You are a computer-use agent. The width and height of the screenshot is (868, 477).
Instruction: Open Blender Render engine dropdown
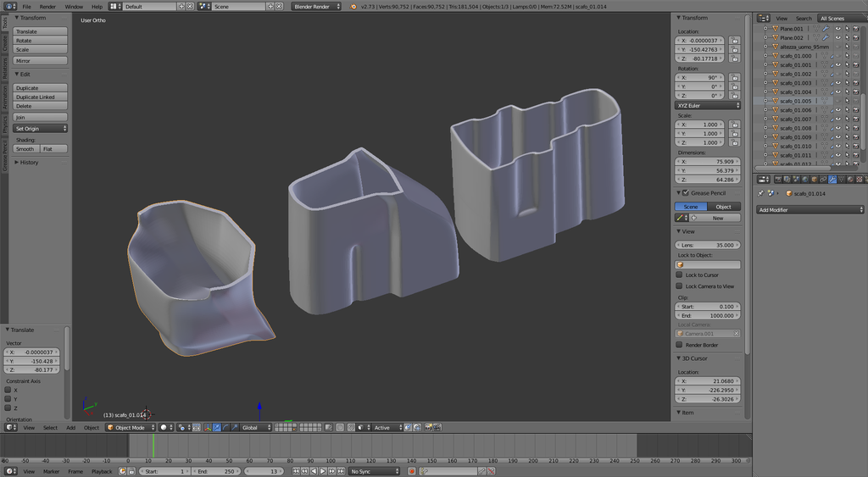[x=316, y=7]
